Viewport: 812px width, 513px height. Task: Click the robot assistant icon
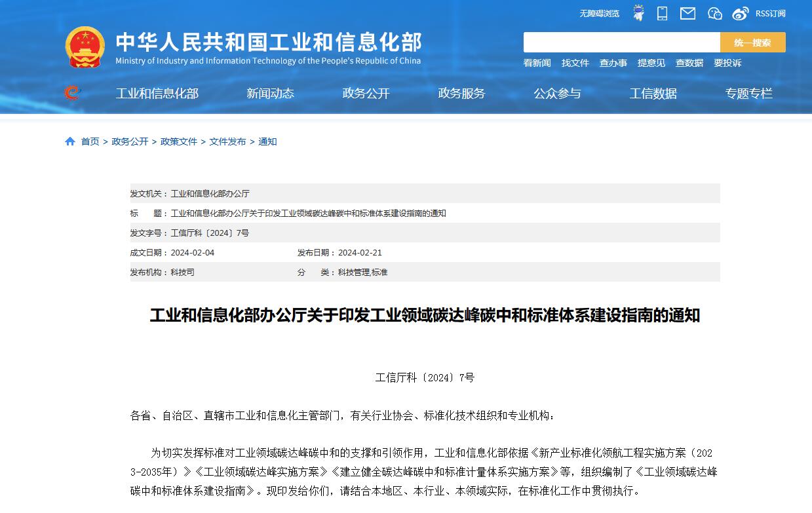638,13
